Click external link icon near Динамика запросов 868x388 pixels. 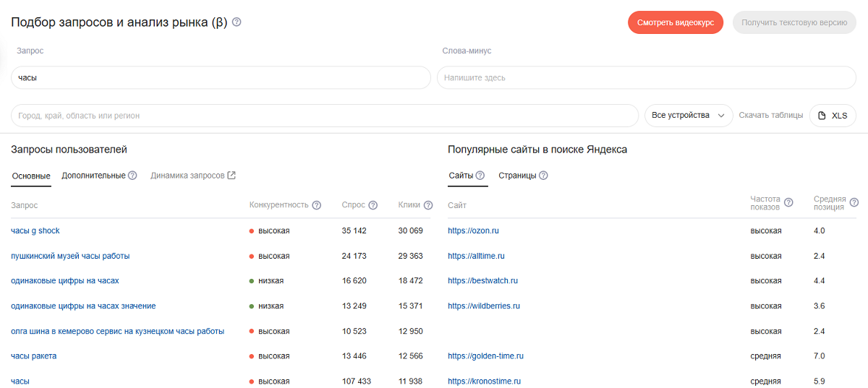[x=231, y=176]
